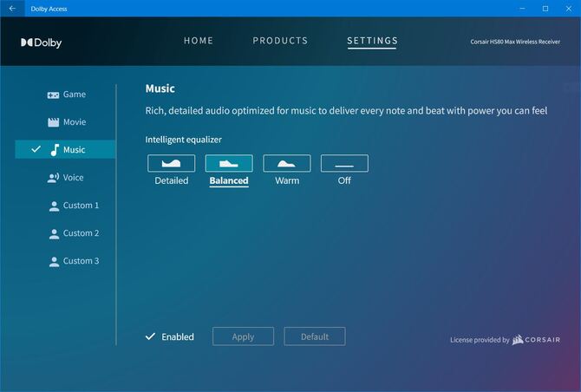
Task: Select the Voice profile label
Action: click(73, 178)
